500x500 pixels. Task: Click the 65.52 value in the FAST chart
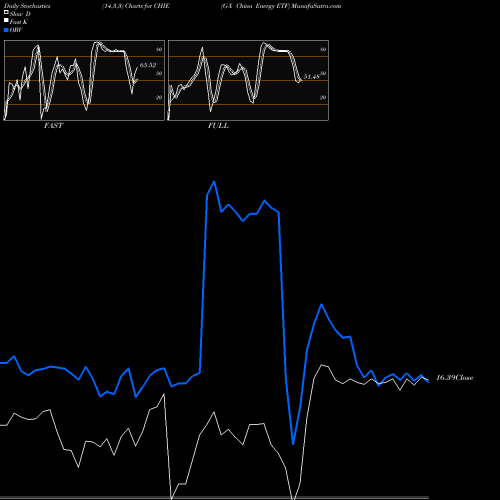pos(148,65)
